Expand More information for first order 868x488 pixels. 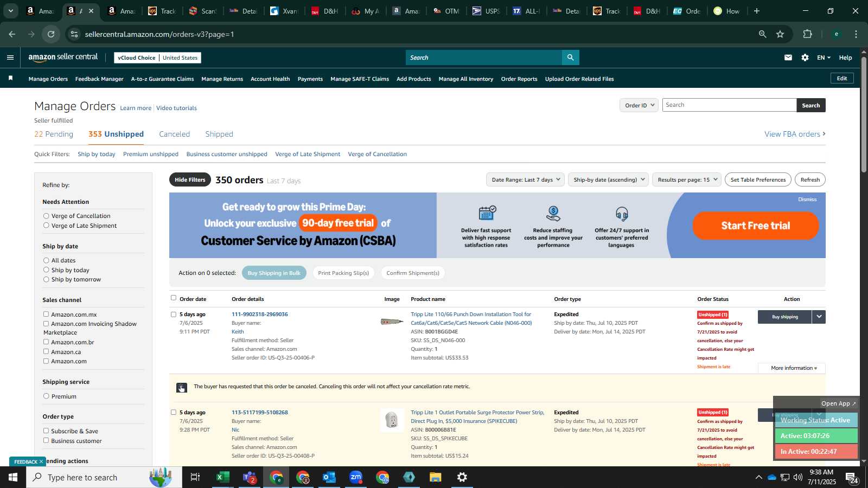792,368
